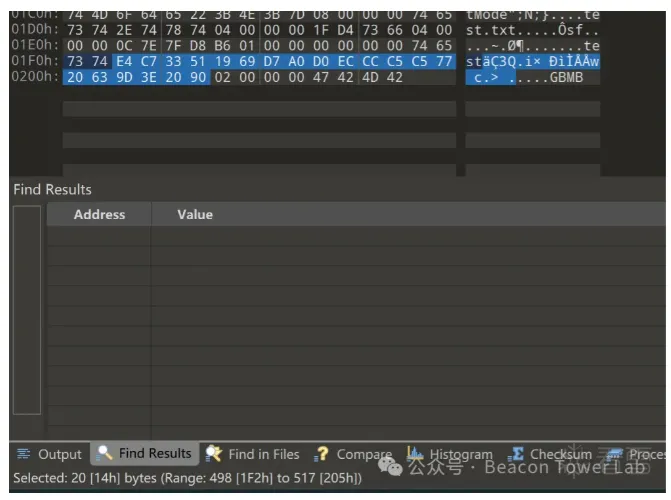671x500 pixels.
Task: Click byte 69 in row 01F0h
Action: [247, 62]
